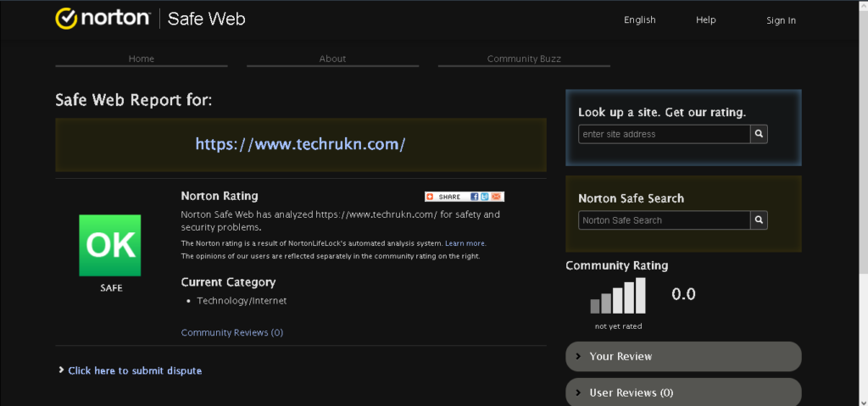868x406 pixels.
Task: Click the SAFE label under badge
Action: pyautogui.click(x=111, y=288)
